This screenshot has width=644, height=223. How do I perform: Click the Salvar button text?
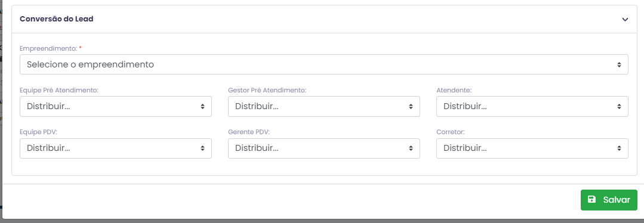(617, 200)
